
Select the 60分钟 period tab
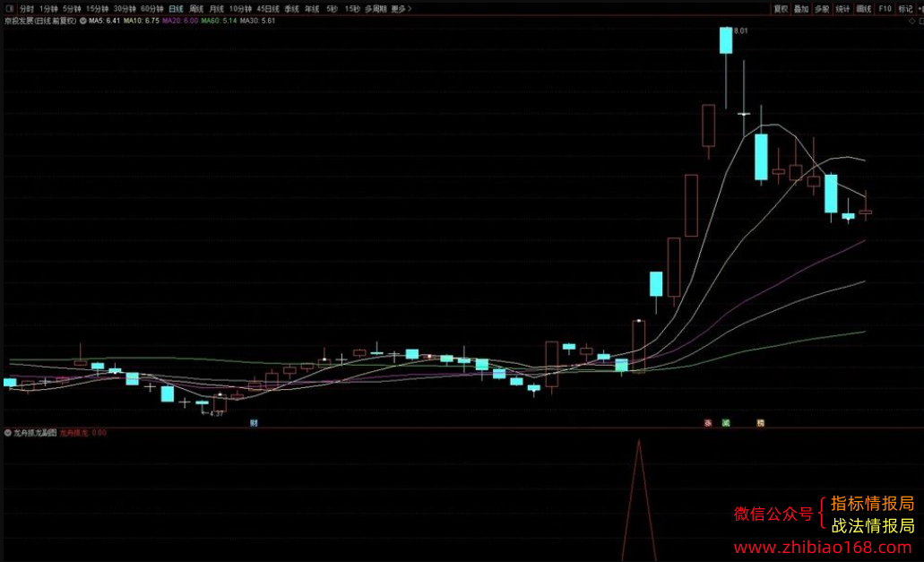(152, 9)
